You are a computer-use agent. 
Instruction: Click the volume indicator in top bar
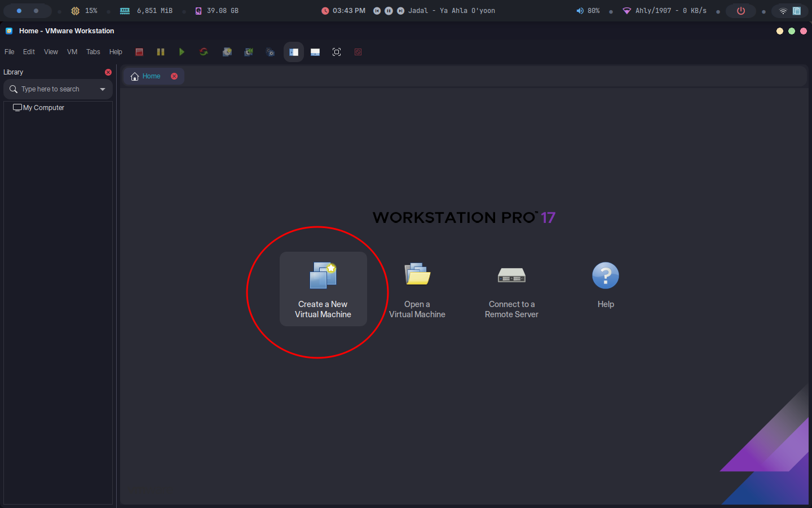588,11
